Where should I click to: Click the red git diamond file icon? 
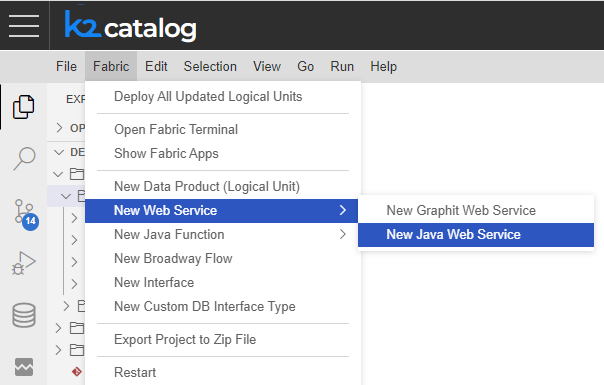click(77, 372)
